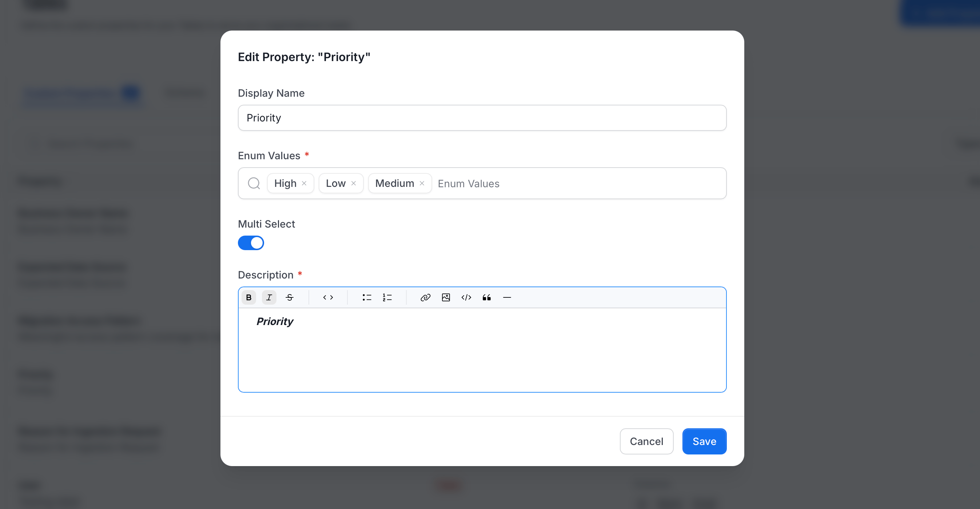The image size is (980, 509).
Task: Remove the Low enum value
Action: click(x=354, y=183)
